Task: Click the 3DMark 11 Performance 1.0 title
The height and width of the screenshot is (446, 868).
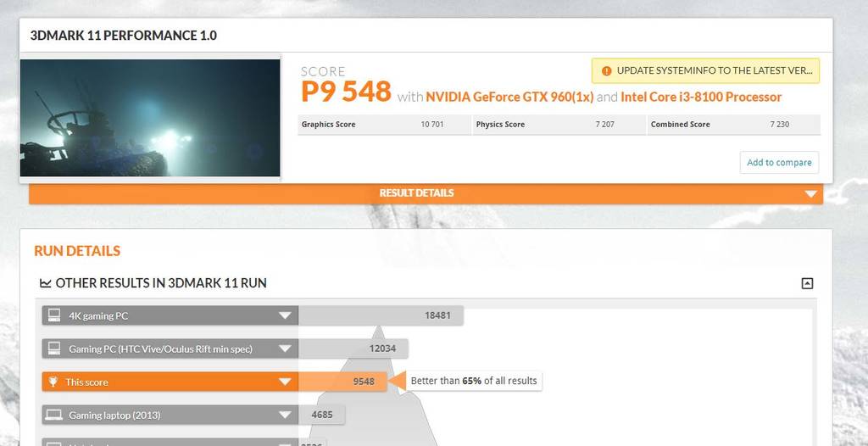Action: click(x=124, y=36)
